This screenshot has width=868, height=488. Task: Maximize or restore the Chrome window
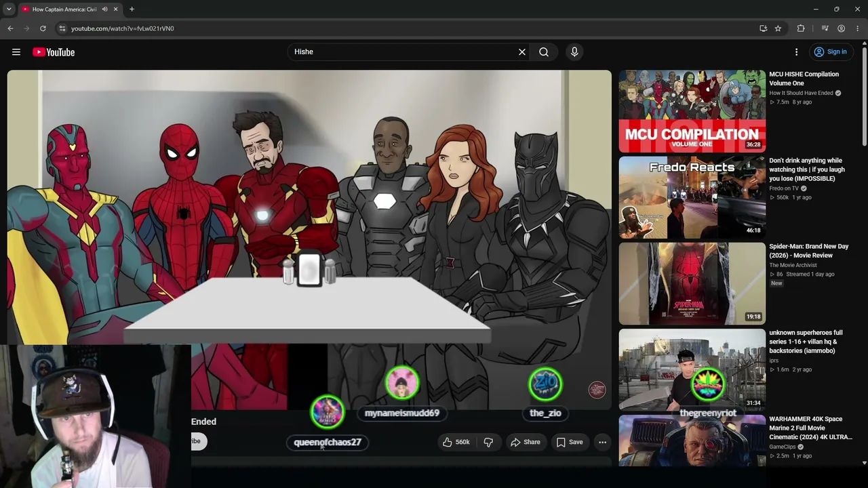point(837,9)
